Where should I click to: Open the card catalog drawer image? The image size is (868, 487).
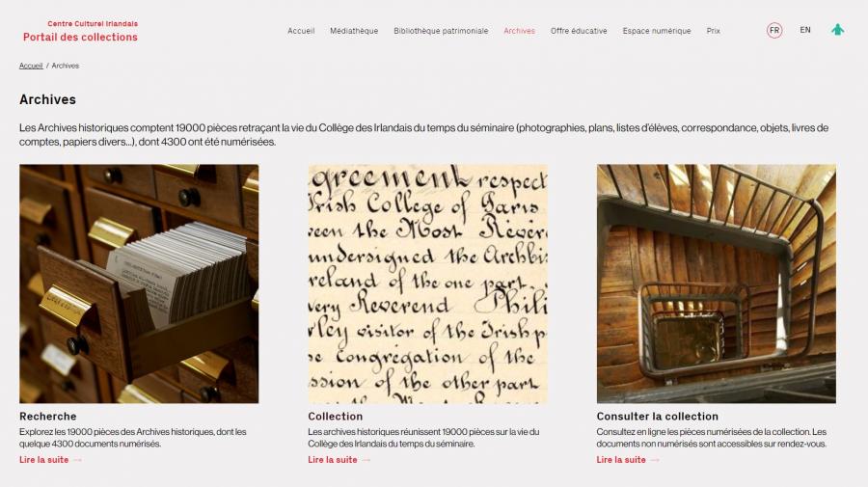[x=139, y=284]
